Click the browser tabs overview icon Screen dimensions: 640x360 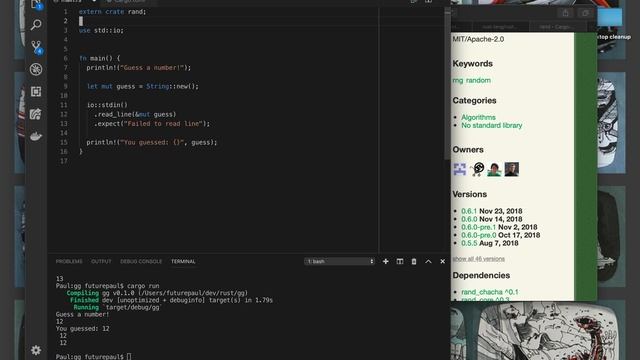pos(585,13)
